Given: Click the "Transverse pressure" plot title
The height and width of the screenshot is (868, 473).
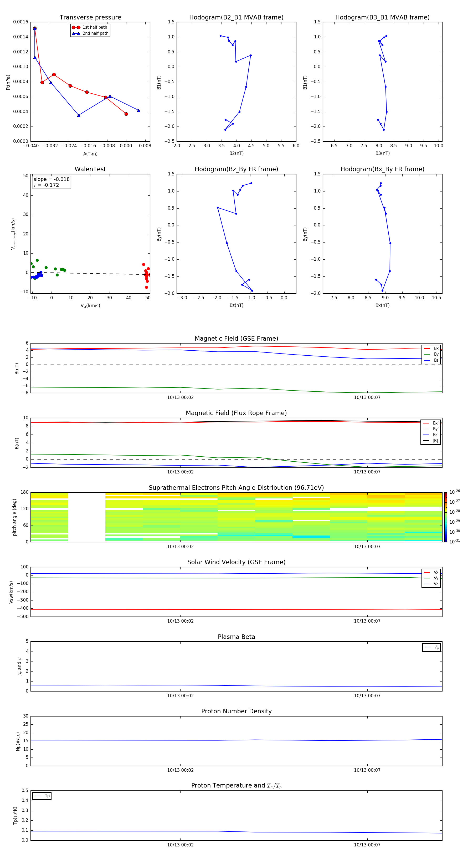Looking at the screenshot, I should [90, 18].
